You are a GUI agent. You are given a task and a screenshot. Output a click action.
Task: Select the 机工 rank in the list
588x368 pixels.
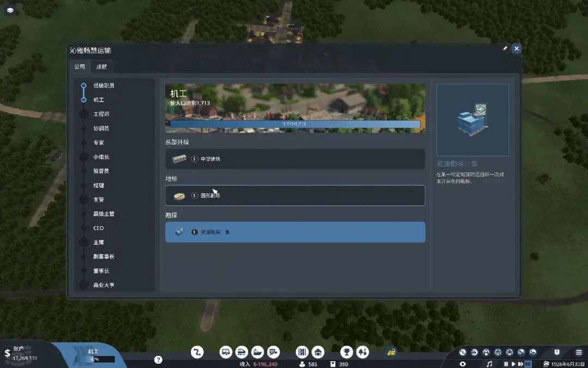click(x=99, y=100)
